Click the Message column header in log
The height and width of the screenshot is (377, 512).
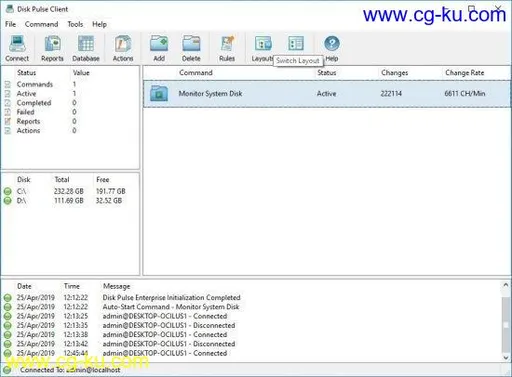117,286
